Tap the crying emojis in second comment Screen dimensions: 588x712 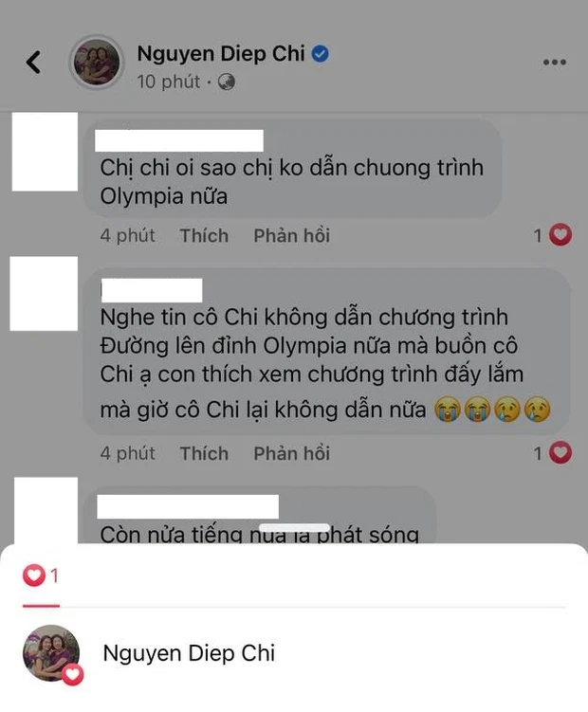[492, 410]
